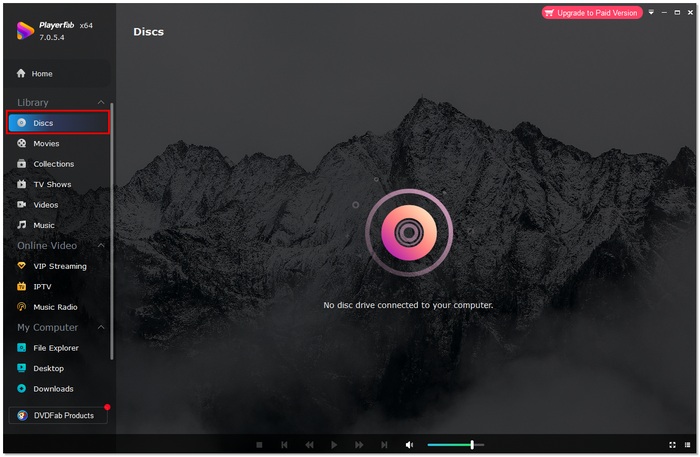Image resolution: width=700 pixels, height=457 pixels.
Task: Toggle fullscreen mode
Action: (672, 445)
